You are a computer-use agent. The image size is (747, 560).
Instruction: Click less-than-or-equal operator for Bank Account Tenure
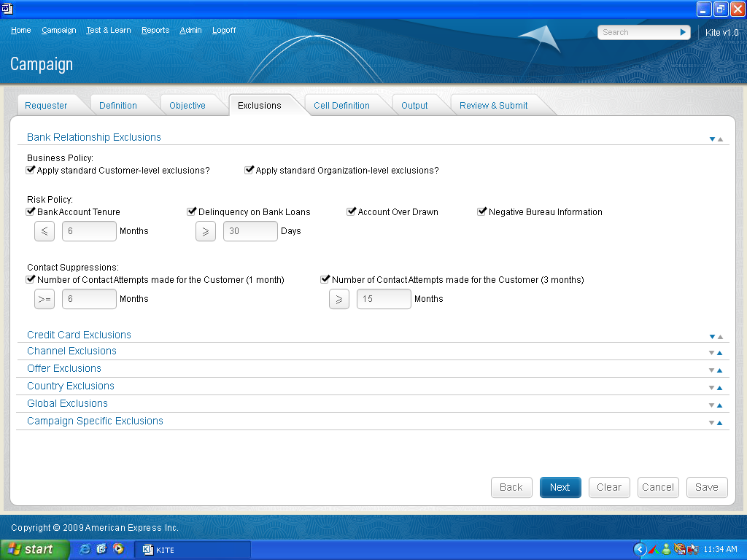(44, 231)
